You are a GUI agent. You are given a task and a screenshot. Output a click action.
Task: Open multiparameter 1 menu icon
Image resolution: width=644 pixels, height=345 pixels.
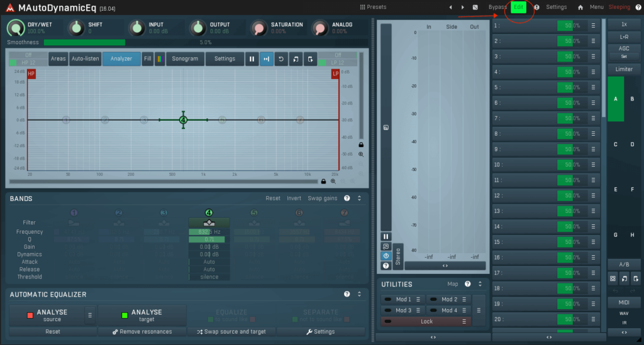(x=593, y=25)
